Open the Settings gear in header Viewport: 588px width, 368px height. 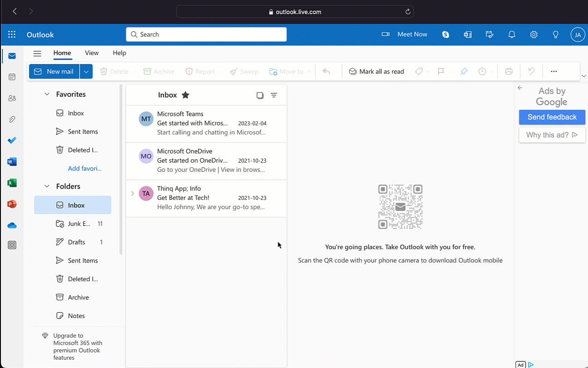pos(534,35)
